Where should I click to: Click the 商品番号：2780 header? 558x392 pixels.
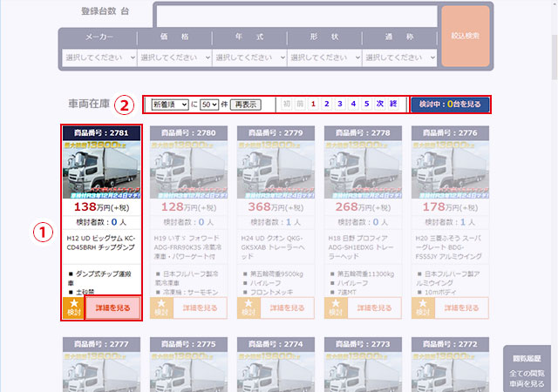click(x=188, y=133)
